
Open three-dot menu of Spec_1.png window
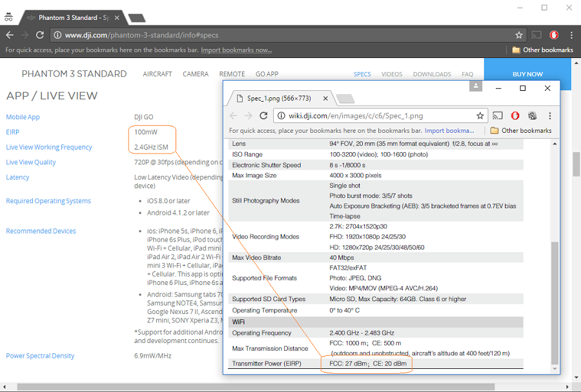pos(550,116)
